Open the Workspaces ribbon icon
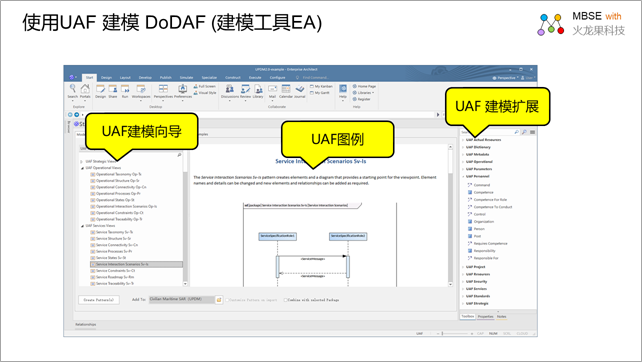 141,91
